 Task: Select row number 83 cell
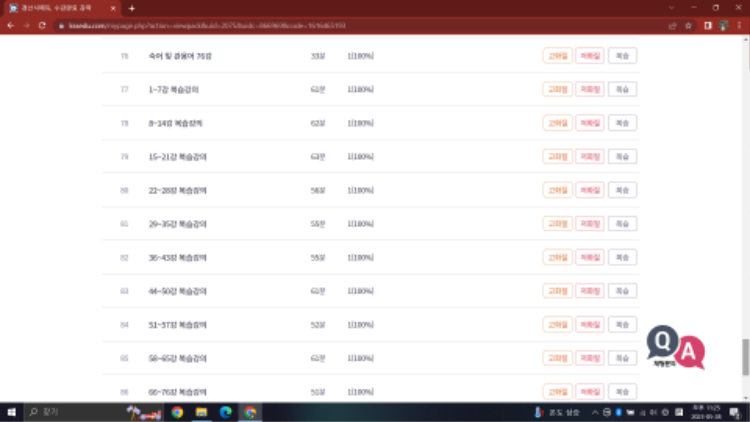pyautogui.click(x=124, y=291)
